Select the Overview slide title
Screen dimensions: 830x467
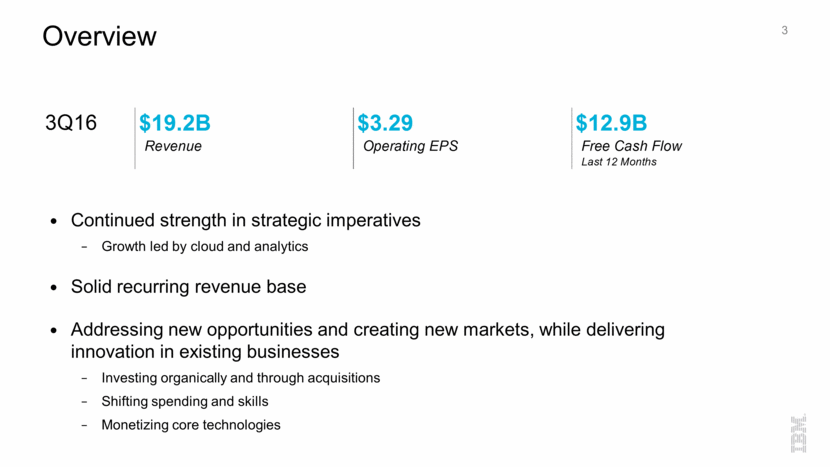click(99, 37)
